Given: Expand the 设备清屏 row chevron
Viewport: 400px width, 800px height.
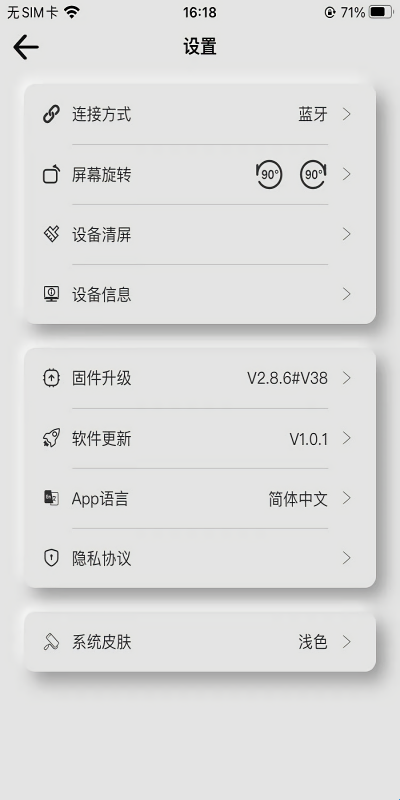Looking at the screenshot, I should point(347,234).
